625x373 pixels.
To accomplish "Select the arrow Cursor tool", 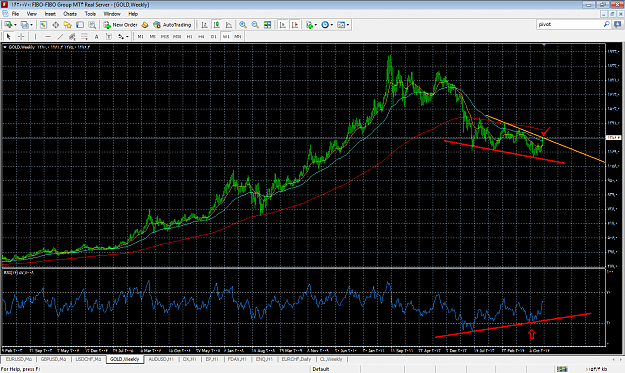I will 9,37.
